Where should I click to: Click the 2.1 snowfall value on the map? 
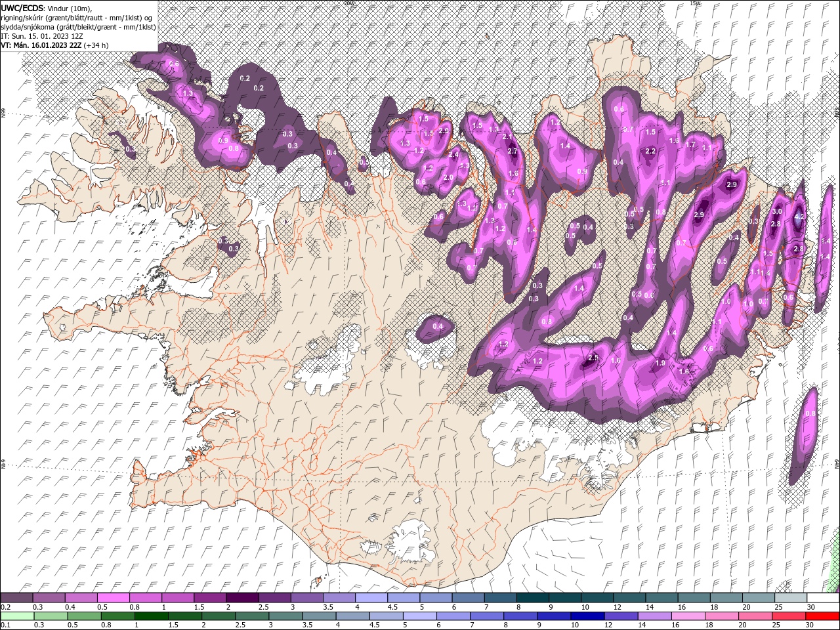(507, 136)
